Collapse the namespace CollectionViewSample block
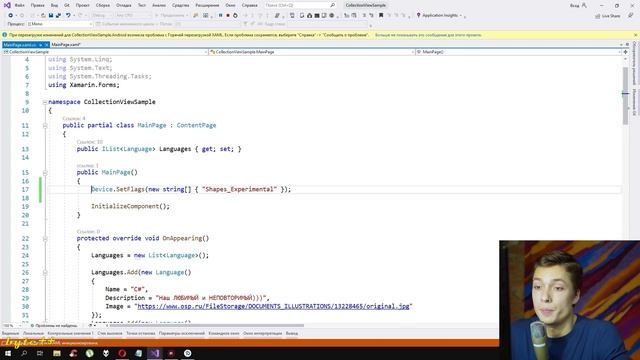 click(45, 102)
